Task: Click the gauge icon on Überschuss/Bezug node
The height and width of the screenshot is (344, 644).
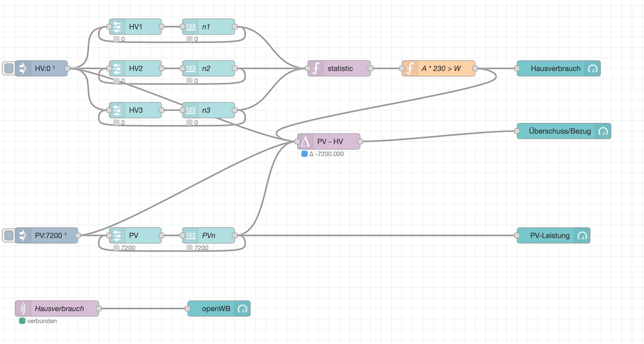Action: [x=603, y=131]
